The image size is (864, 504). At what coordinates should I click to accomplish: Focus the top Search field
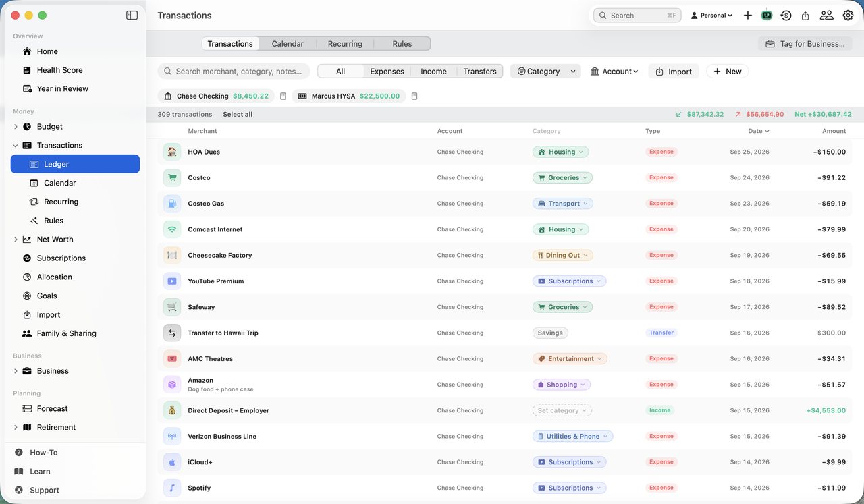[637, 15]
